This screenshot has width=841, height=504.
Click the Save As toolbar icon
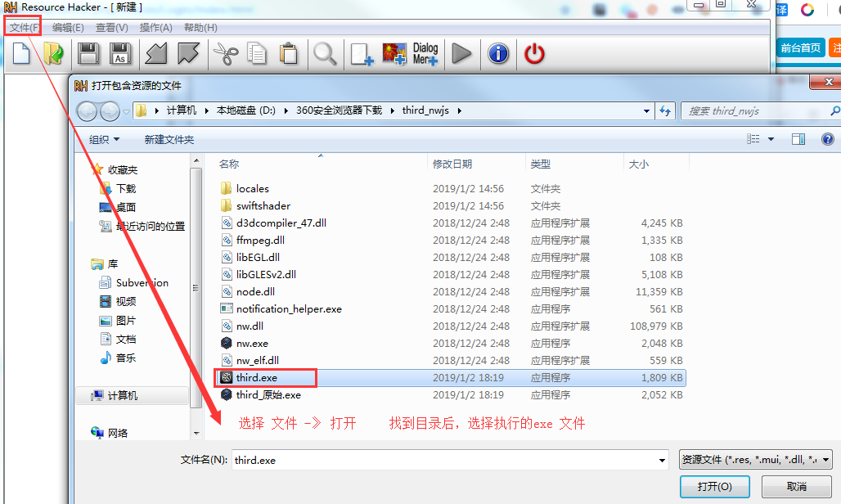120,54
